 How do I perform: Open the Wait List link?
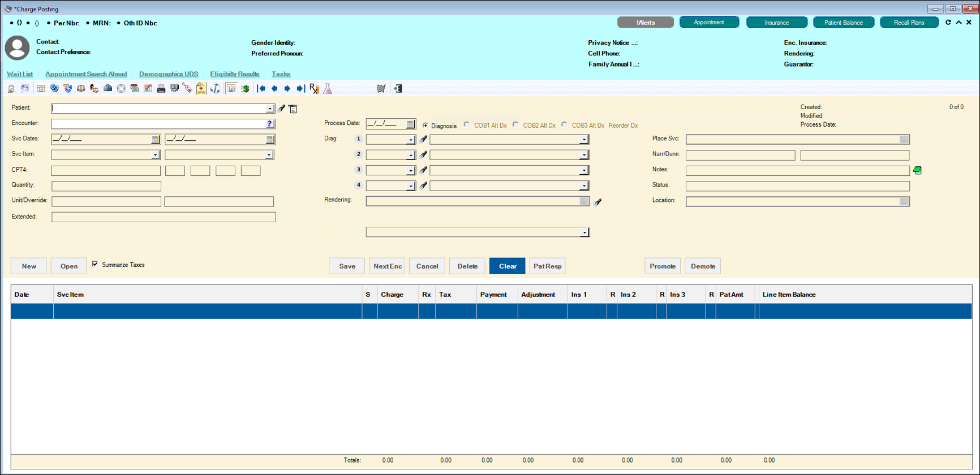tap(20, 74)
